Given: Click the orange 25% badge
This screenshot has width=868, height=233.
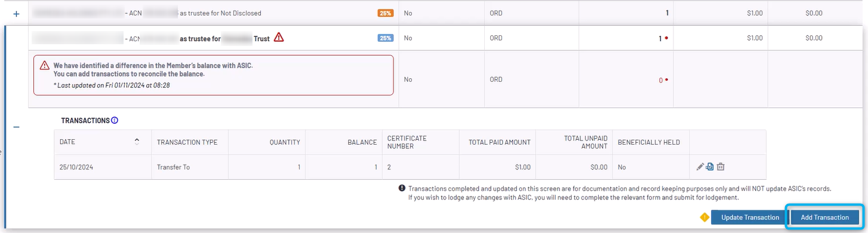Looking at the screenshot, I should pos(386,13).
